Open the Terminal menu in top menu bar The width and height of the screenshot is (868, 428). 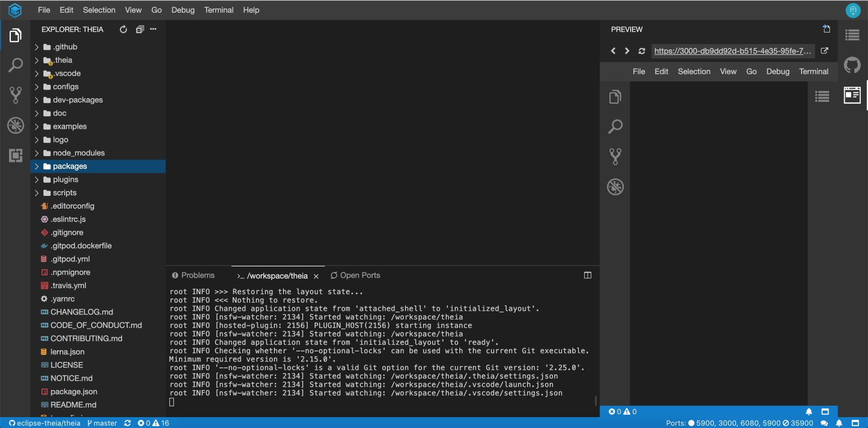point(218,10)
